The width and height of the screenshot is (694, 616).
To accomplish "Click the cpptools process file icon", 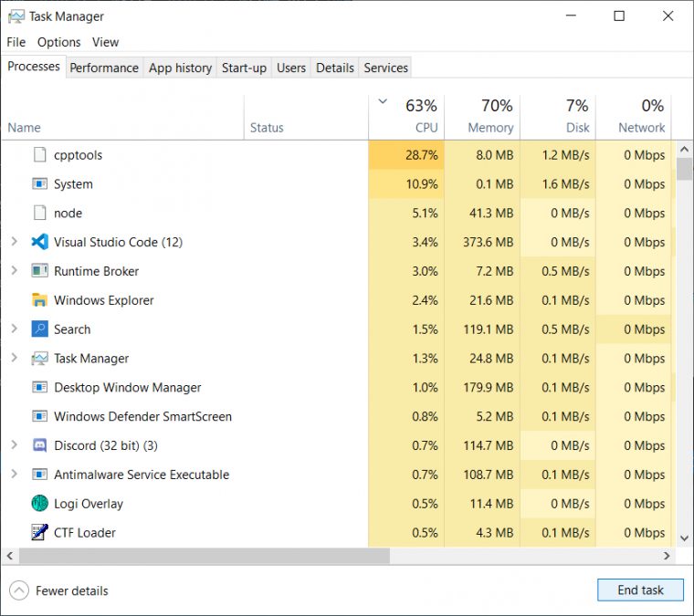I will (40, 155).
